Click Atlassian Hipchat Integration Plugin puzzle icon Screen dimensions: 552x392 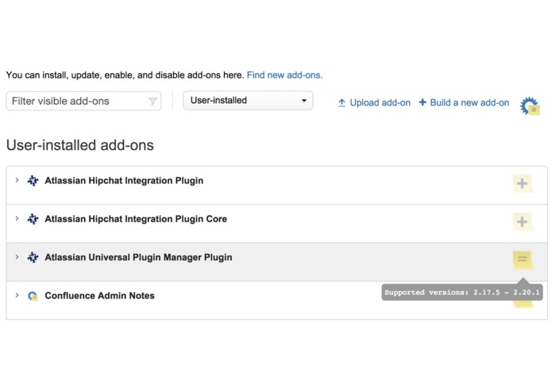pos(33,181)
